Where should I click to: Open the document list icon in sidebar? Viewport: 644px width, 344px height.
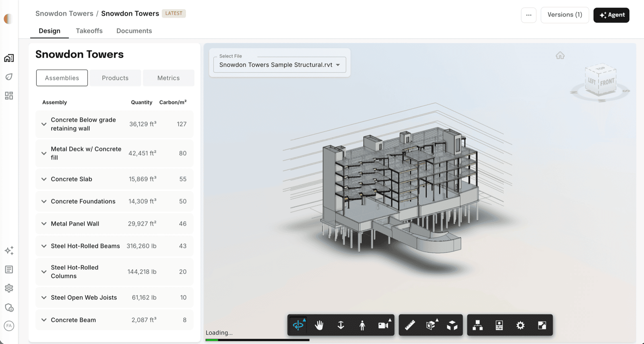[x=9, y=270]
